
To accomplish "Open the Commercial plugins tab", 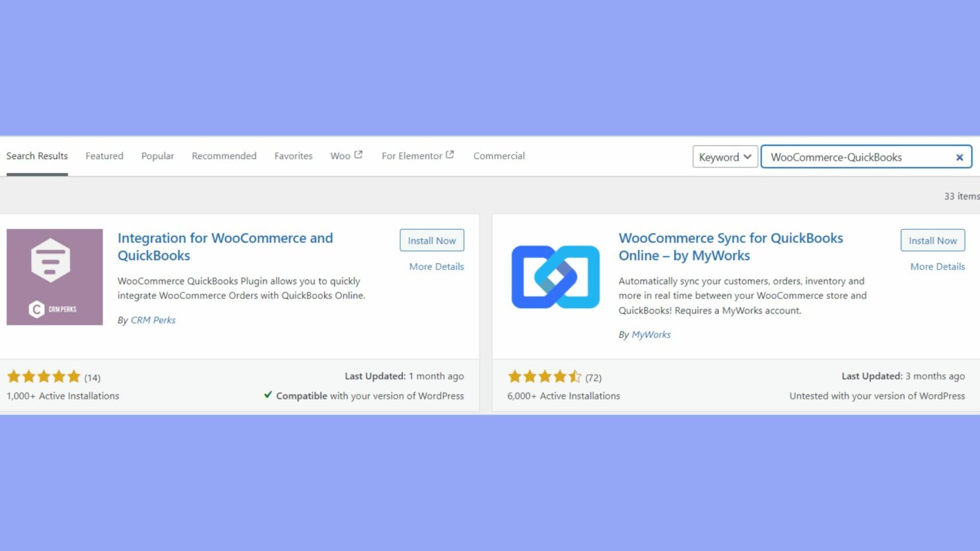I will pyautogui.click(x=499, y=156).
